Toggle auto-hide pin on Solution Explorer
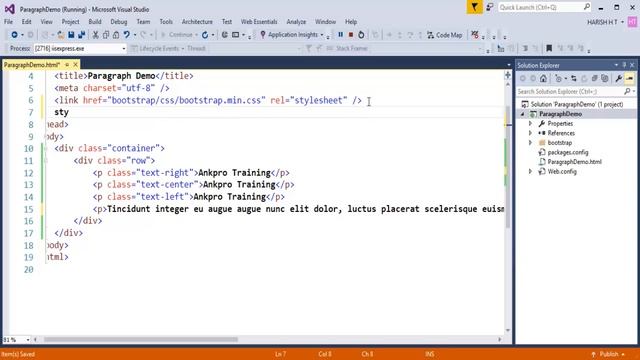The image size is (640, 360). 624,65
